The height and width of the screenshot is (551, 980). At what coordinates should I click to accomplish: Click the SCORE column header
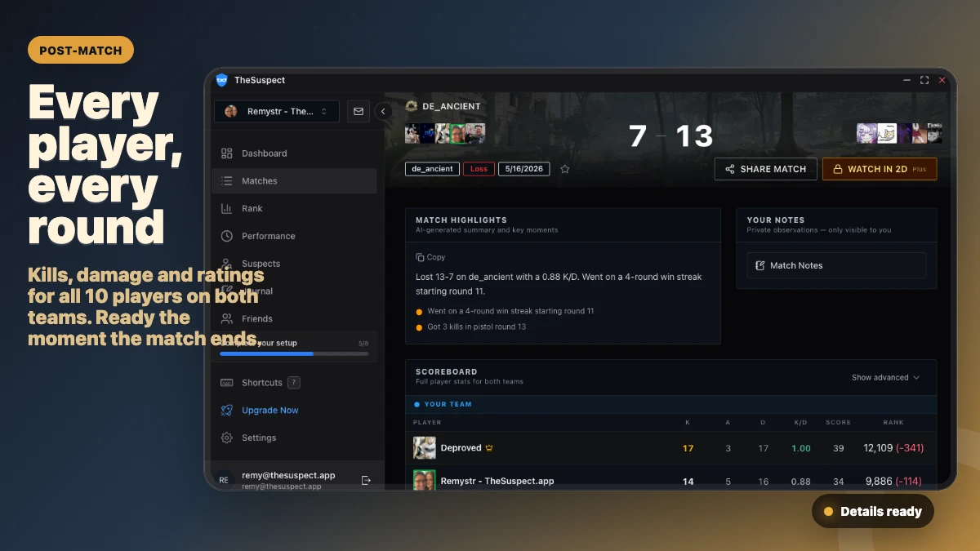838,423
